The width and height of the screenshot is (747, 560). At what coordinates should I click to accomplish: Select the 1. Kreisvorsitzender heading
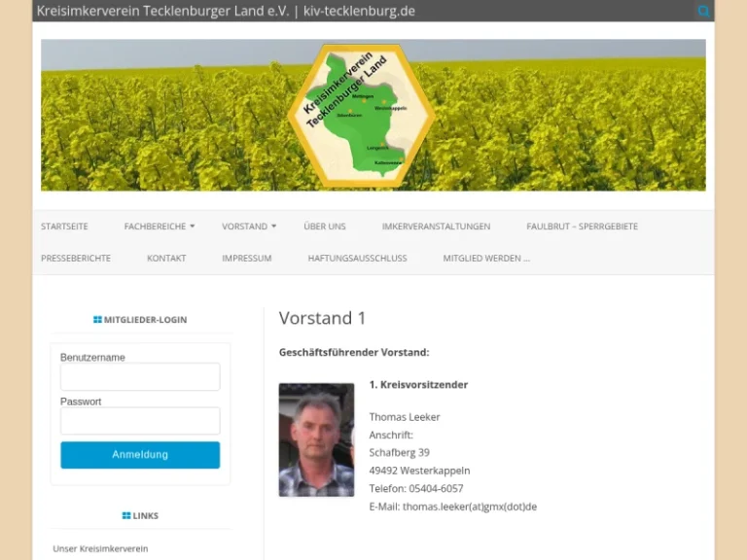pyautogui.click(x=418, y=385)
